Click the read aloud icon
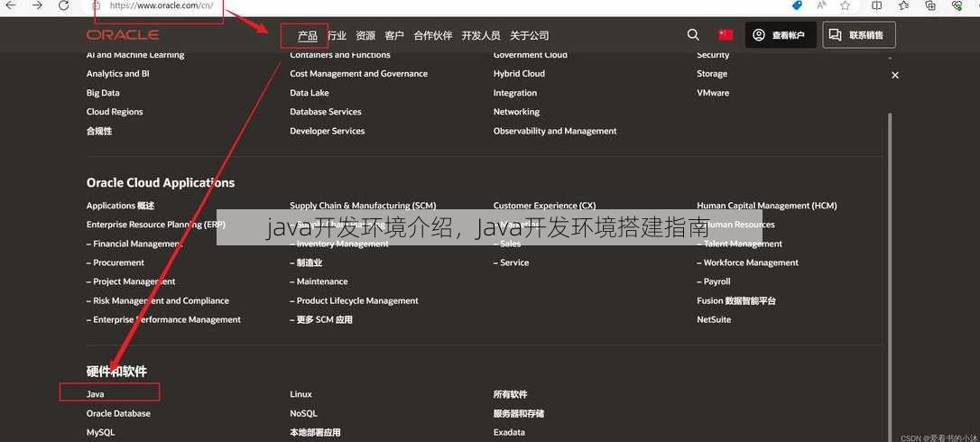 click(x=822, y=5)
